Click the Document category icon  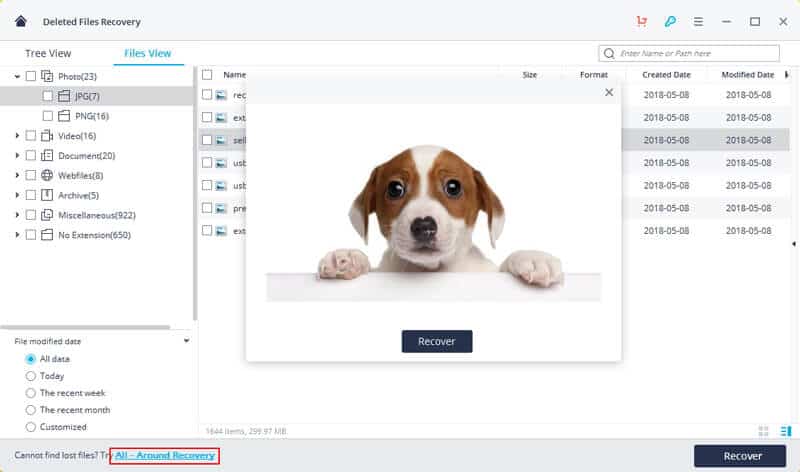(x=47, y=156)
